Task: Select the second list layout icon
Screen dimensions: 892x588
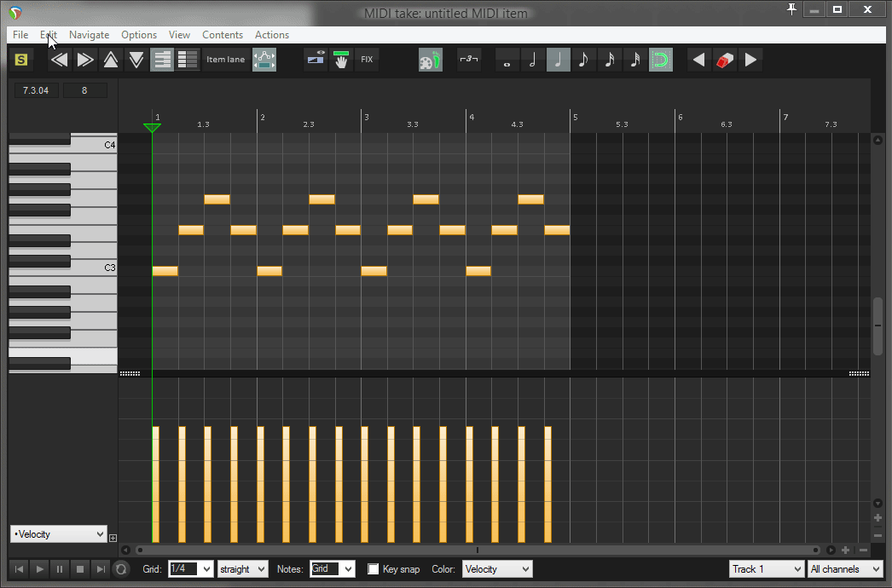Action: click(187, 60)
